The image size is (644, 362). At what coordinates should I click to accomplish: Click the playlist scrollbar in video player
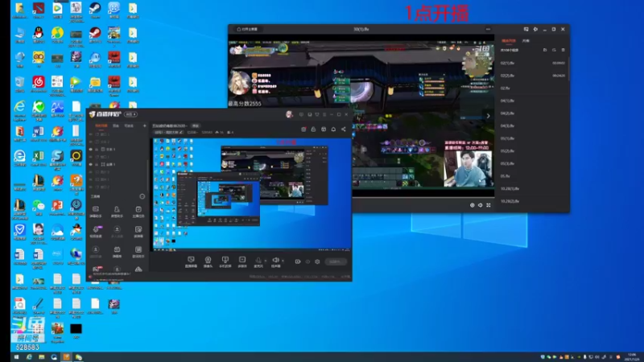pos(569,68)
